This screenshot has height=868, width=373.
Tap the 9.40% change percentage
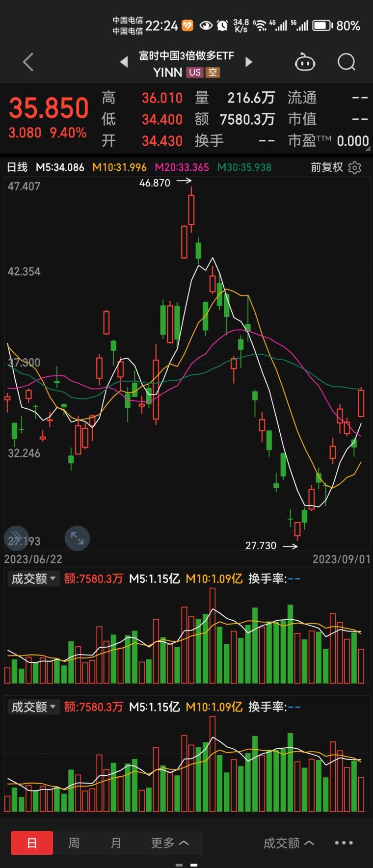click(x=68, y=132)
